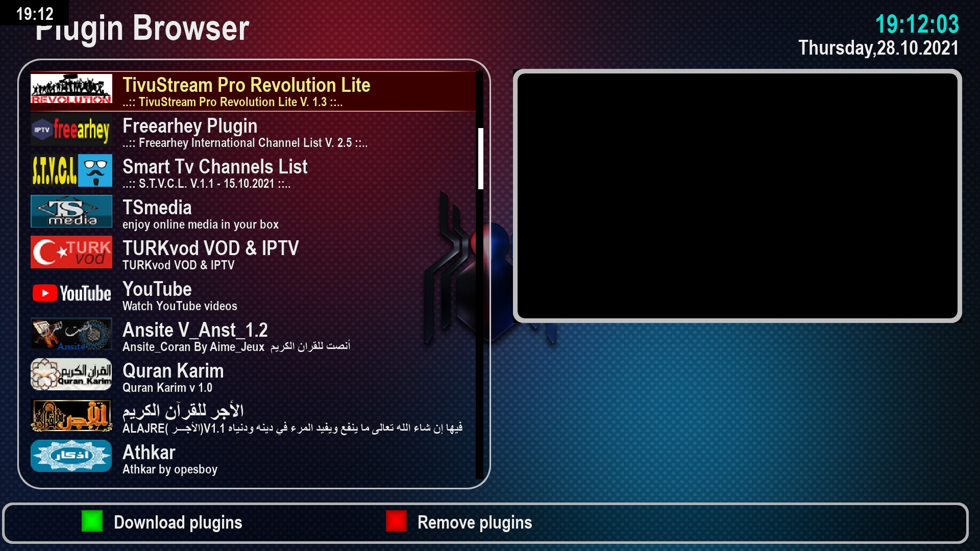The height and width of the screenshot is (551, 980).
Task: Select TURKvod VOD & IPTV plugin
Action: (x=256, y=254)
